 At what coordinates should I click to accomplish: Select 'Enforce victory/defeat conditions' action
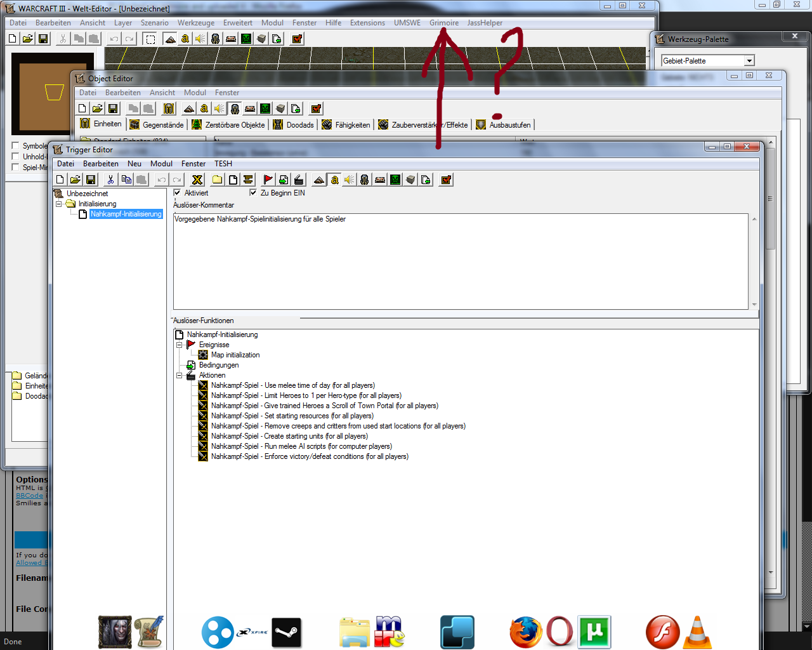pyautogui.click(x=310, y=456)
